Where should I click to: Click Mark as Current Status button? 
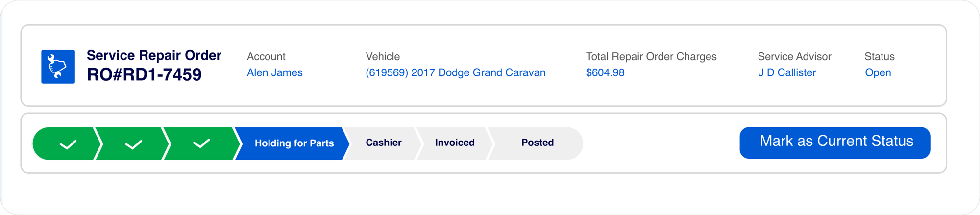point(835,143)
